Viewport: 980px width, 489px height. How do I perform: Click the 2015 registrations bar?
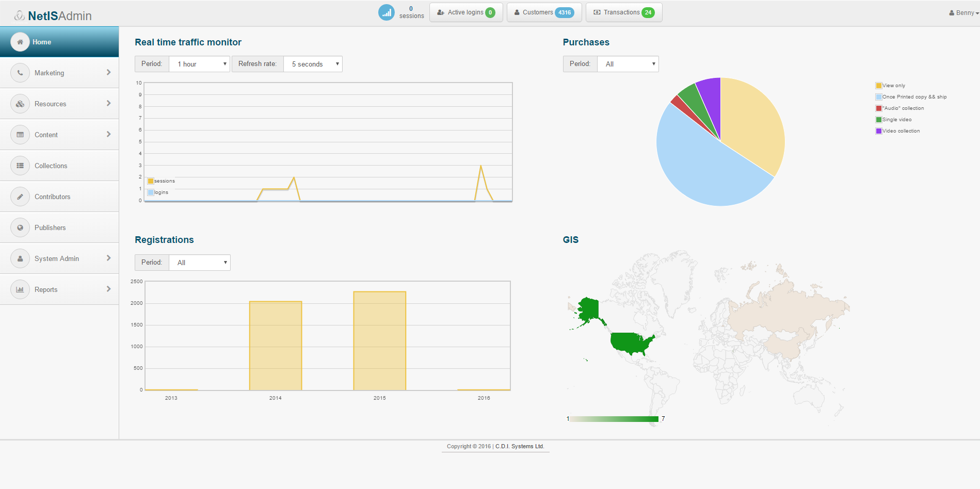tap(379, 340)
